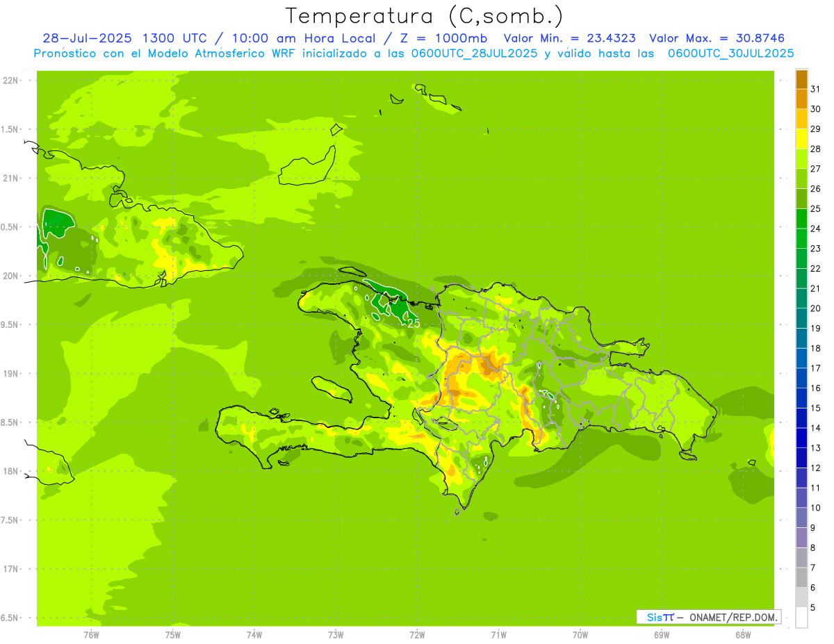Click the color bar segment above 31
This screenshot has width=834, height=644.
[801, 79]
